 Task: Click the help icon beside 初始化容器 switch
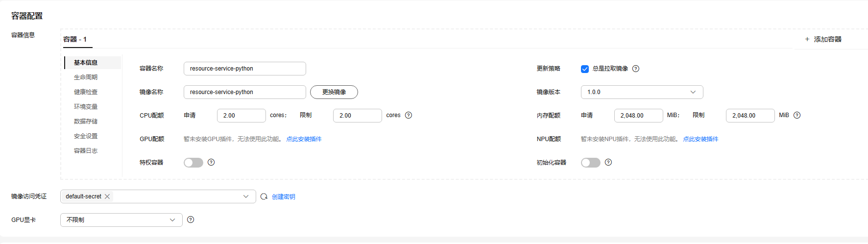click(608, 162)
